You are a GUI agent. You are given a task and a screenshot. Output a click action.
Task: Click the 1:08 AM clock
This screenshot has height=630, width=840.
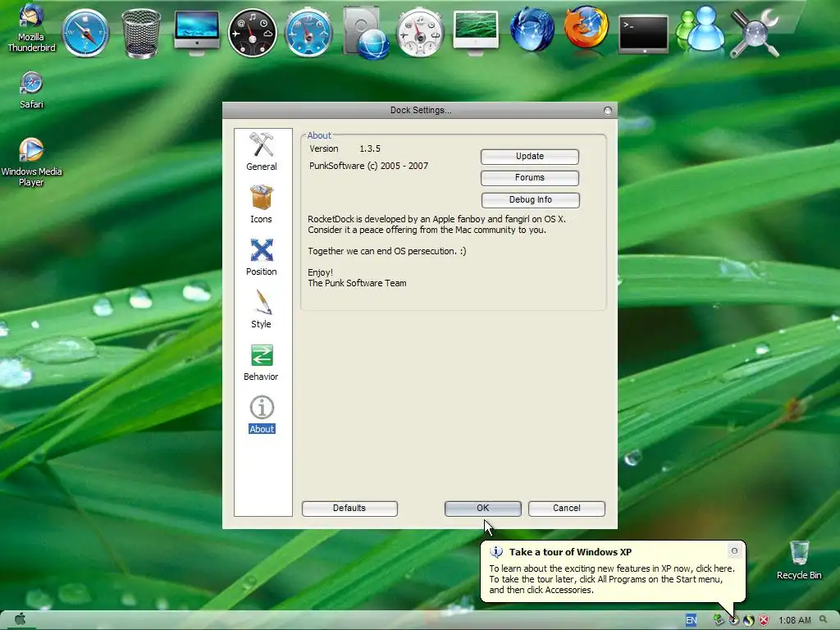[x=794, y=620]
